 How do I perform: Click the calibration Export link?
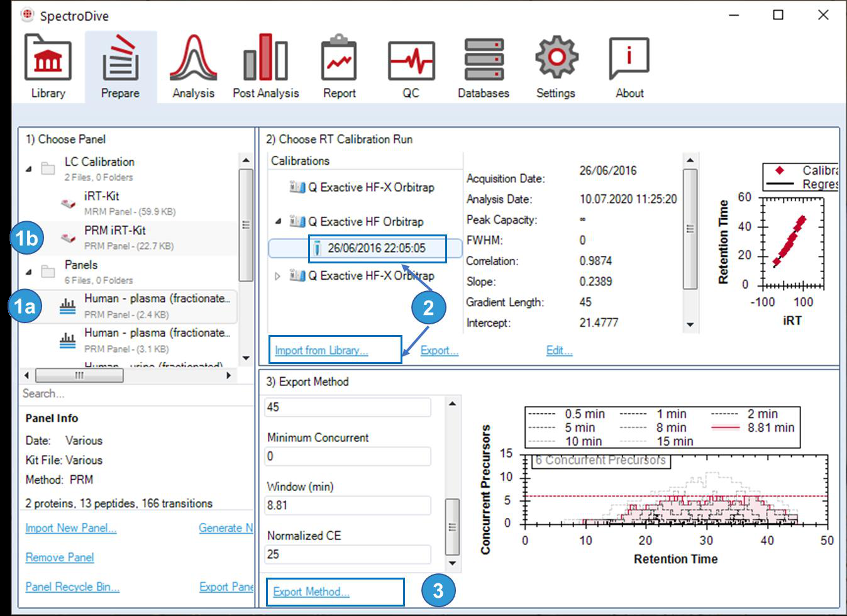(x=439, y=351)
